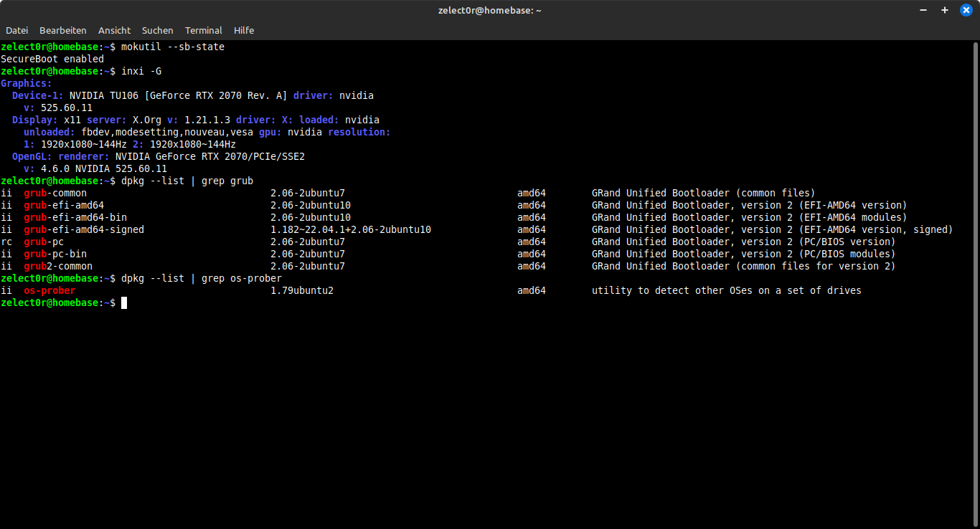
Task: Click the 'OpenGL:' label
Action: 32,156
